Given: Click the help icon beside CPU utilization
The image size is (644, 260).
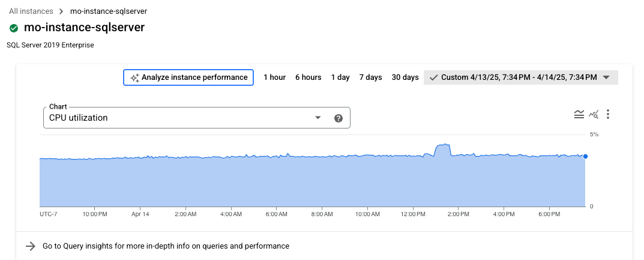Looking at the screenshot, I should point(339,118).
